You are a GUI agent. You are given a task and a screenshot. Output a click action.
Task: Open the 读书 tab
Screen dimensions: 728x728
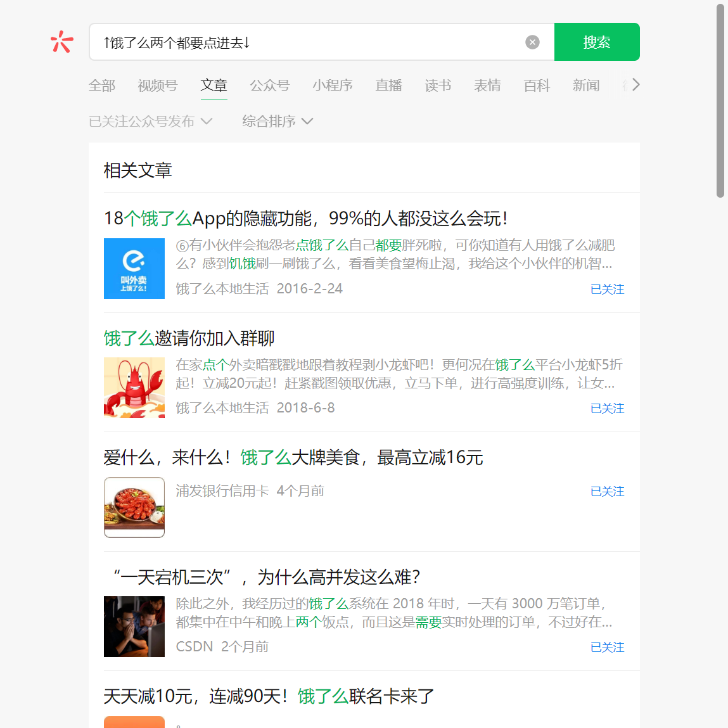point(438,86)
